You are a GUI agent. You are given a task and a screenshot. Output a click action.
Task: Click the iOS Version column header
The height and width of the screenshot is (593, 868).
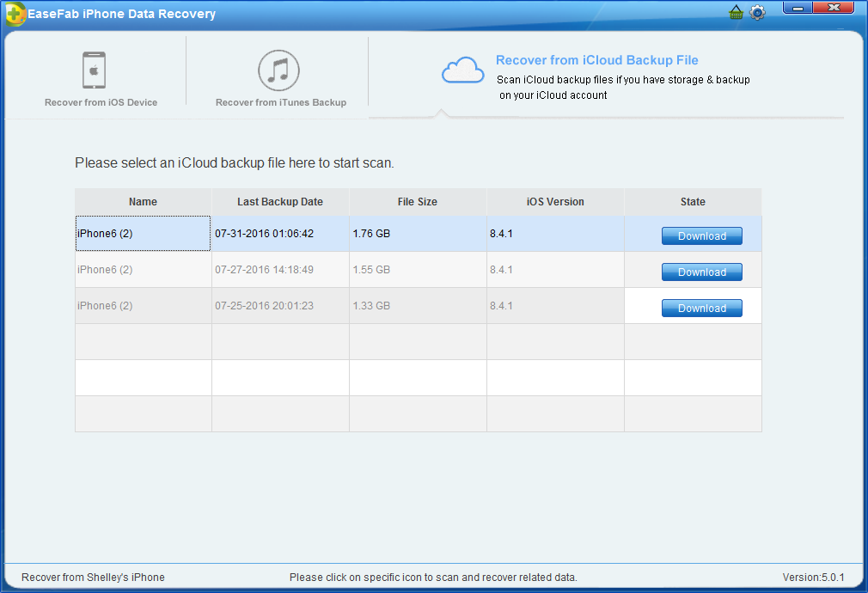coord(555,202)
